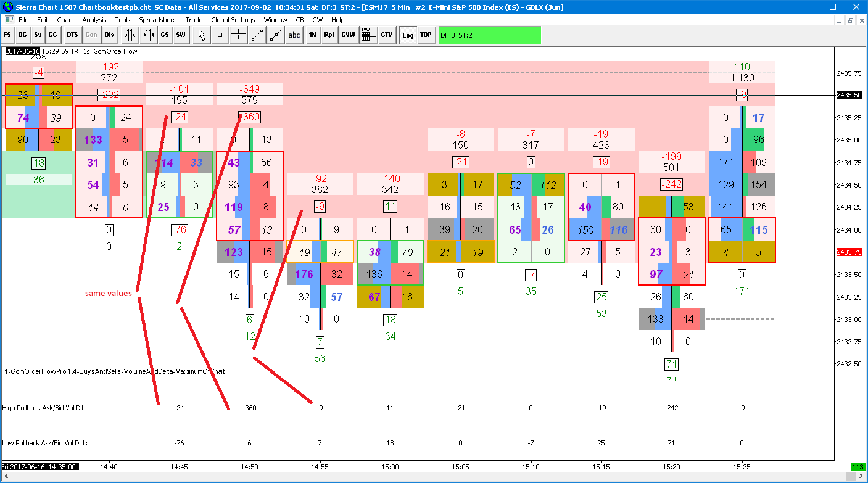Click the SW toolbar button
Viewport: 868px width, 483px height.
coord(181,35)
